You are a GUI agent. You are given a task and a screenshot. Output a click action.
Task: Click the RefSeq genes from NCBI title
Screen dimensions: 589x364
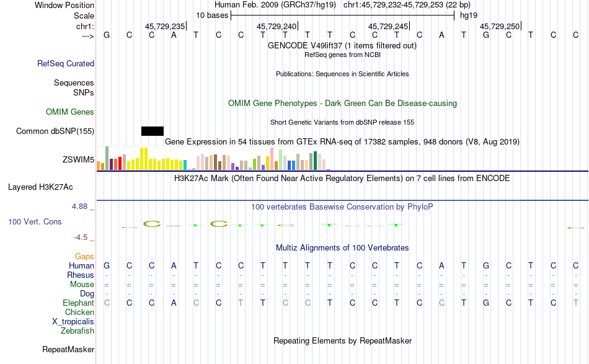pyautogui.click(x=343, y=55)
